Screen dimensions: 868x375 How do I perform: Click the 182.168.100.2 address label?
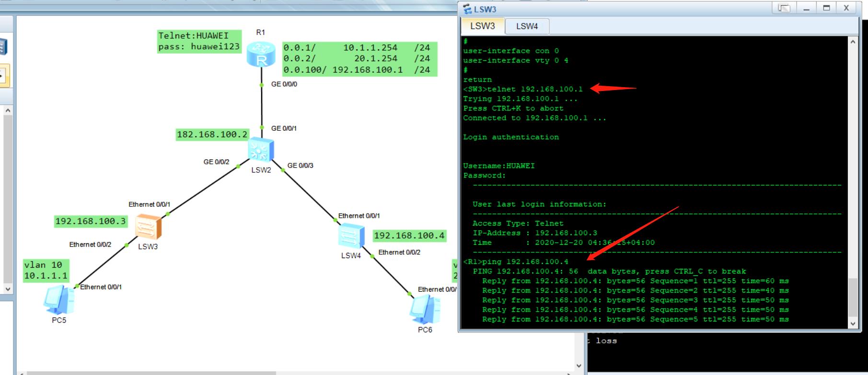(x=212, y=134)
